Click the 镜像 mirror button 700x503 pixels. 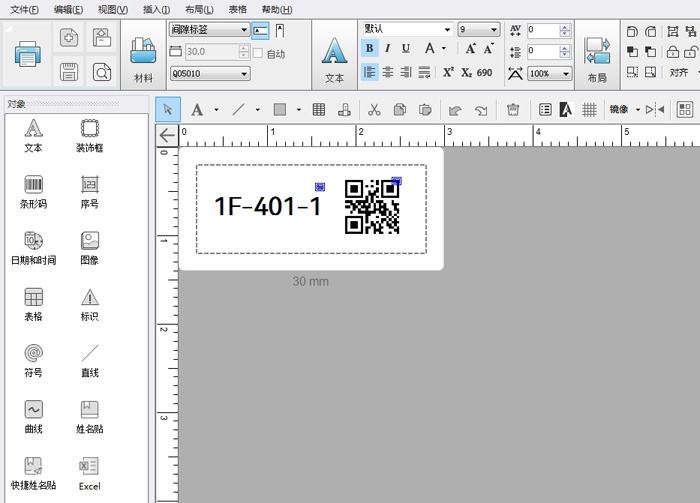click(625, 110)
